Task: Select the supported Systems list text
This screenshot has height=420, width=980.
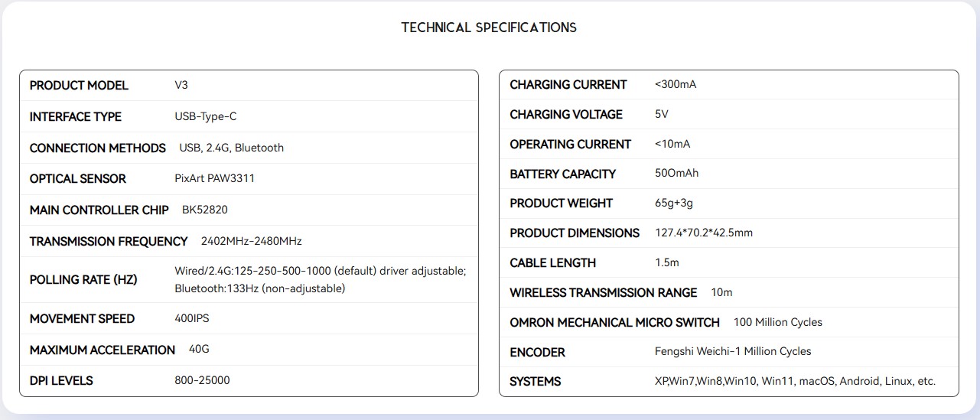Action: click(x=796, y=381)
